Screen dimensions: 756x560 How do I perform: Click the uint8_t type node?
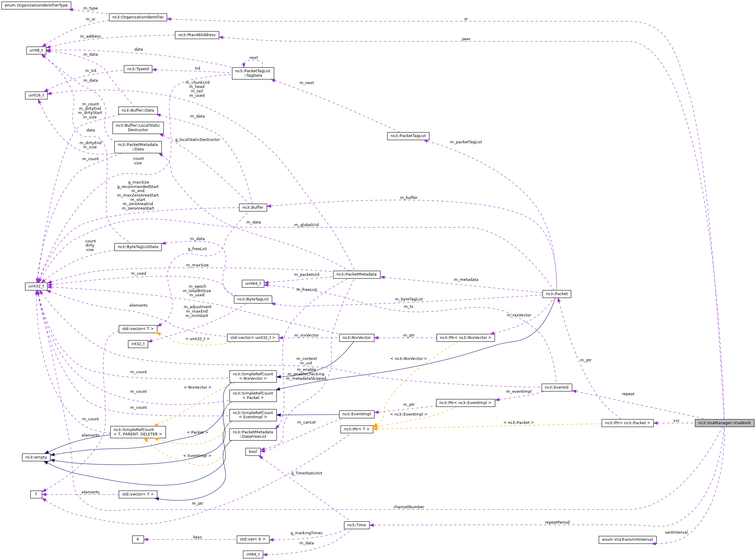(x=36, y=50)
